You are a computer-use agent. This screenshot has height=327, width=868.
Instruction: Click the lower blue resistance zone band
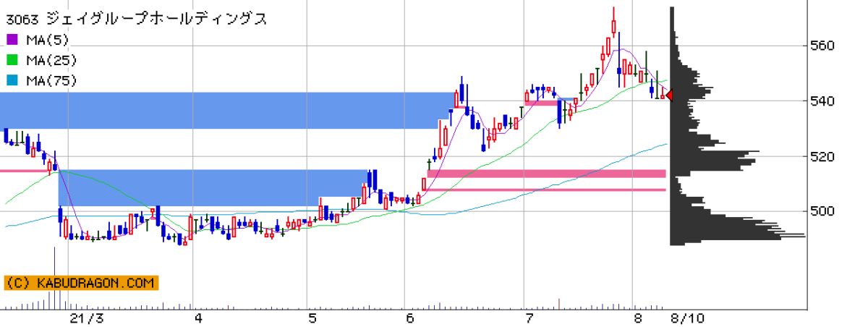pyautogui.click(x=215, y=188)
